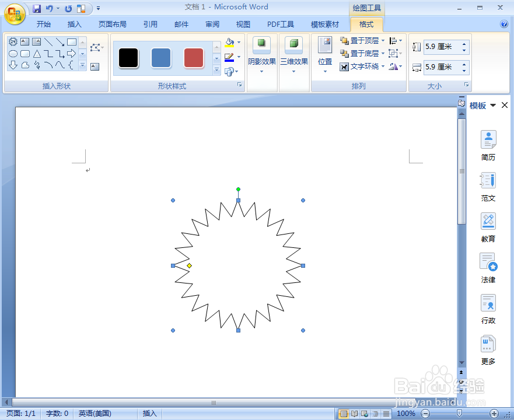The image size is (514, 420).
Task: Toggle the 插入 insert mode indicator
Action: coord(150,414)
